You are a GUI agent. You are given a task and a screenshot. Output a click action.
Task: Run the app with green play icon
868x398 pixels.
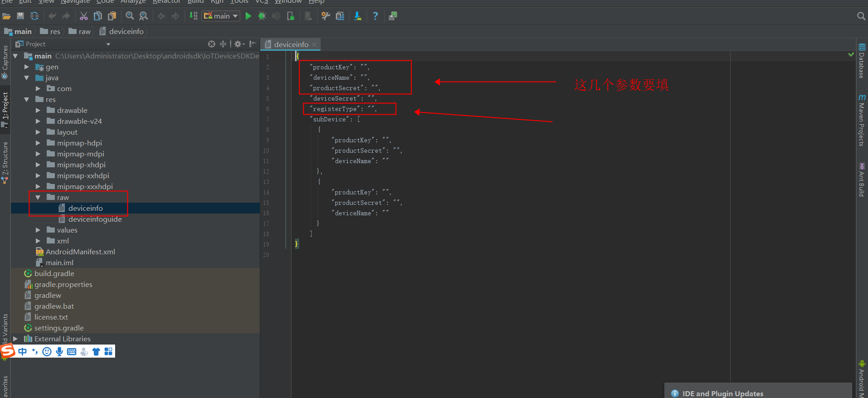click(248, 16)
